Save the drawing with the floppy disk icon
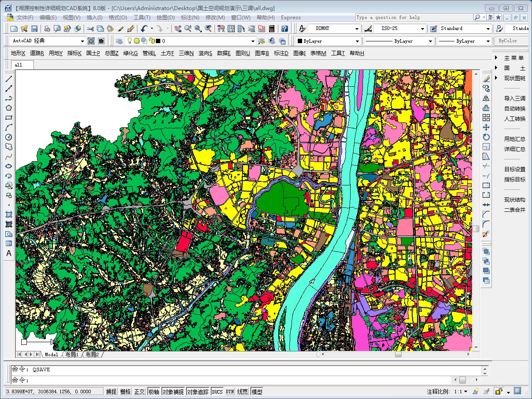The image size is (532, 399). coord(34,29)
